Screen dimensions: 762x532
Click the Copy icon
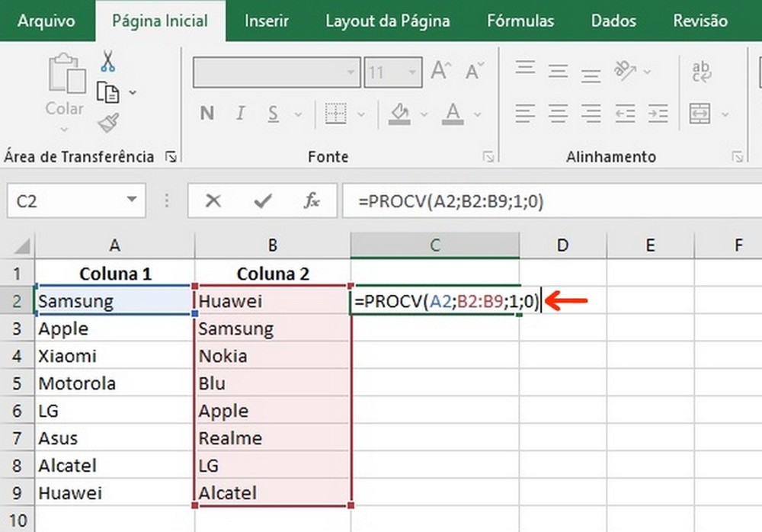click(x=109, y=92)
